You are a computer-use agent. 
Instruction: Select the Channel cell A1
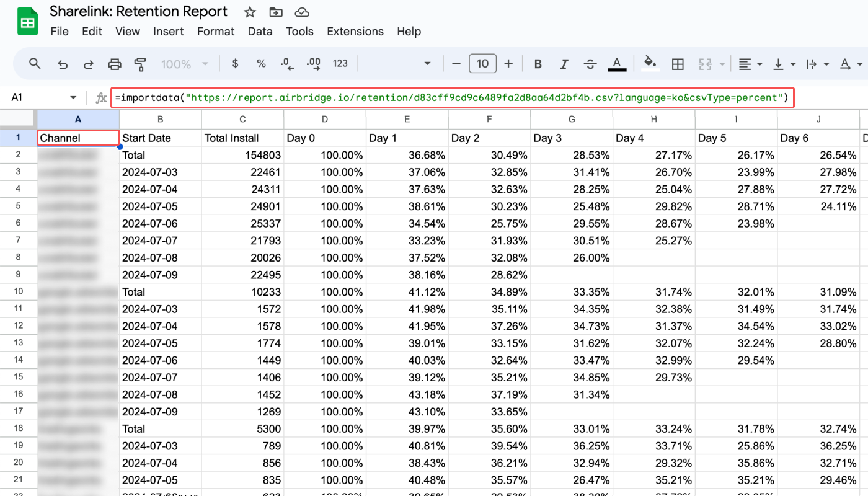click(78, 138)
